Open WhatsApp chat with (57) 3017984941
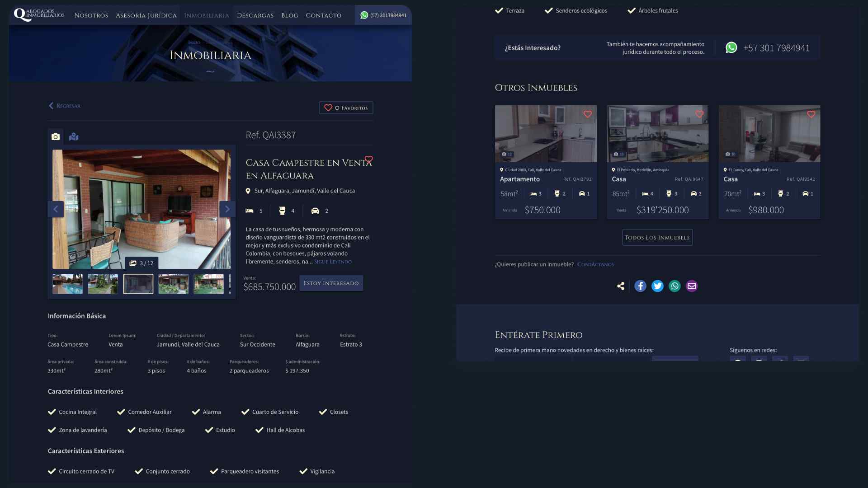This screenshot has height=488, width=868. click(383, 14)
